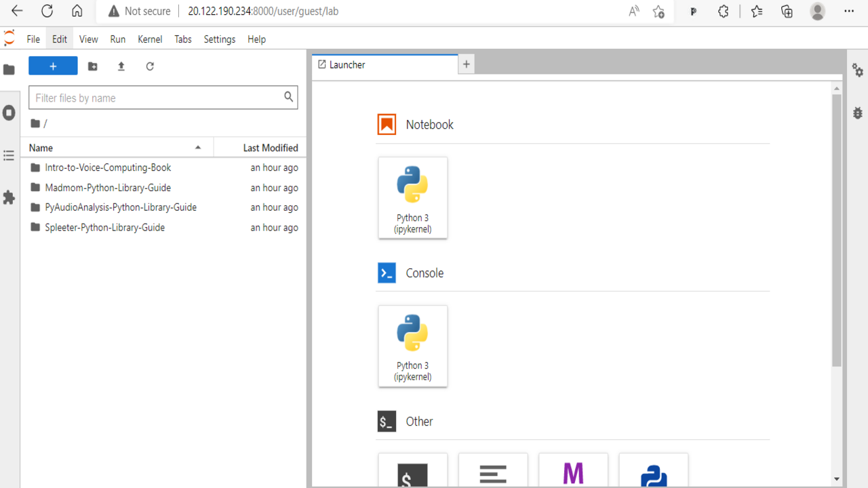Image resolution: width=868 pixels, height=488 pixels.
Task: Start a new Terminal from Other section
Action: 413,470
